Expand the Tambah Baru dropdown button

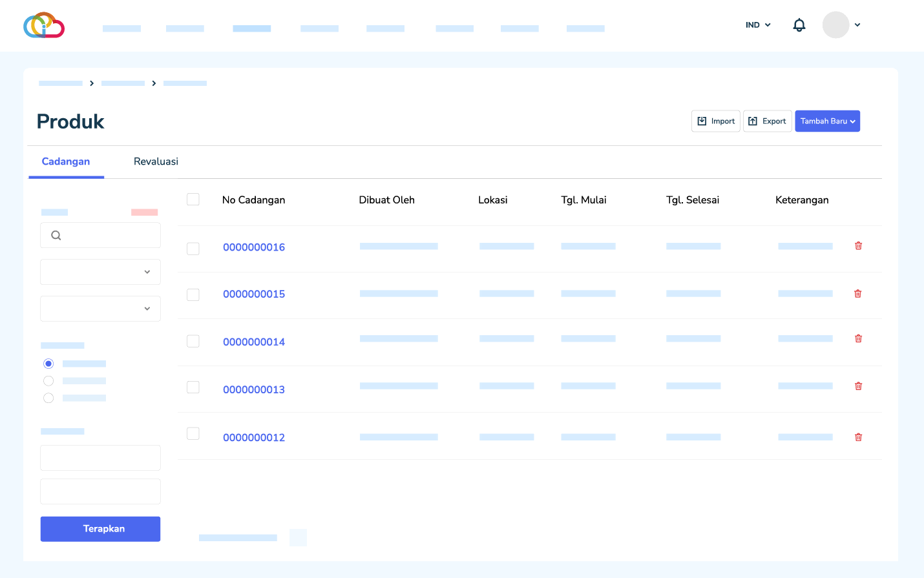(x=827, y=121)
